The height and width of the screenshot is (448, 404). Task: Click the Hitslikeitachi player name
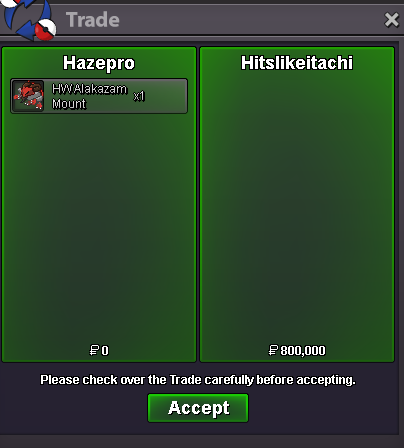point(297,63)
